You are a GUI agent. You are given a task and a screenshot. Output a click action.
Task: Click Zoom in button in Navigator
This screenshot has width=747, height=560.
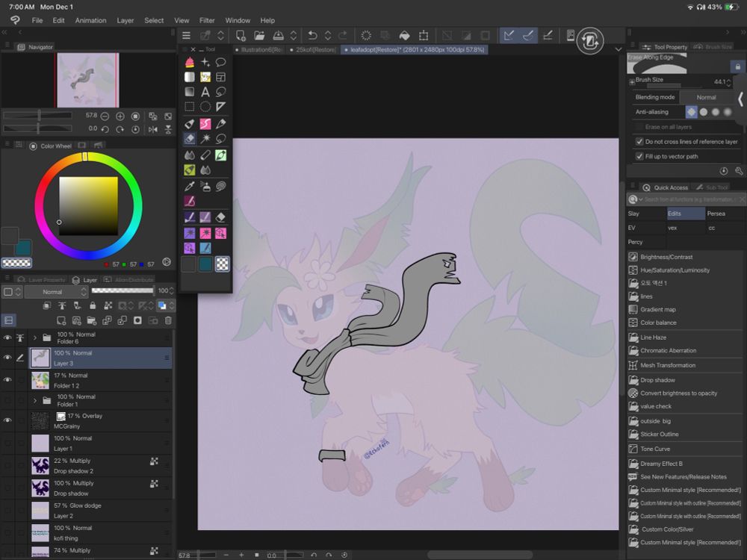click(x=120, y=116)
